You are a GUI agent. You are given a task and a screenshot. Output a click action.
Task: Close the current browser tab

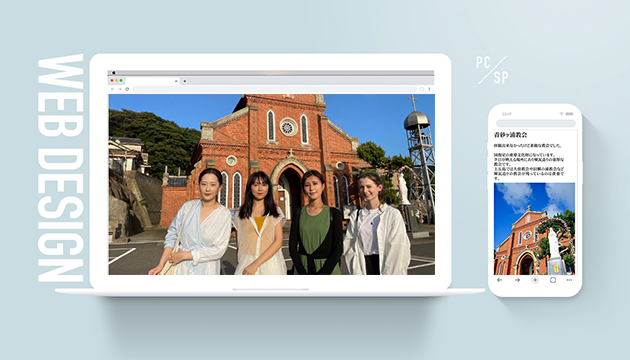176,81
